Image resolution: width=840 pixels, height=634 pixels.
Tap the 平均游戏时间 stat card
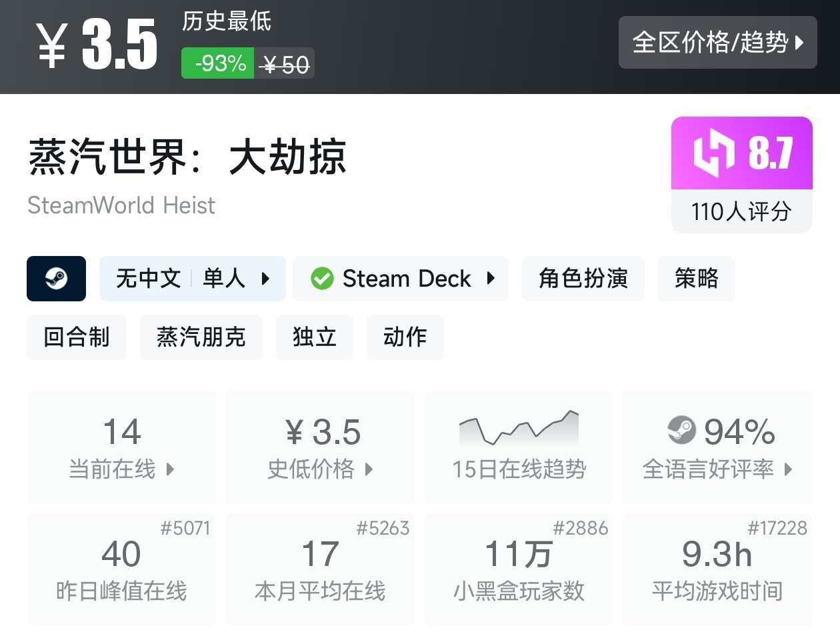(x=717, y=569)
